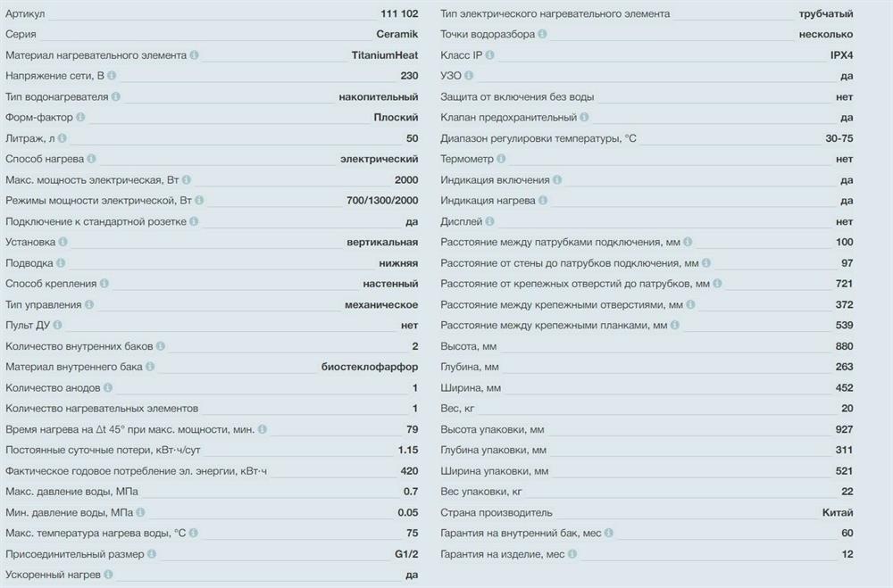The image size is (893, 588).
Task: Show hint for Подключение к стандартной розетке
Action: point(195,221)
